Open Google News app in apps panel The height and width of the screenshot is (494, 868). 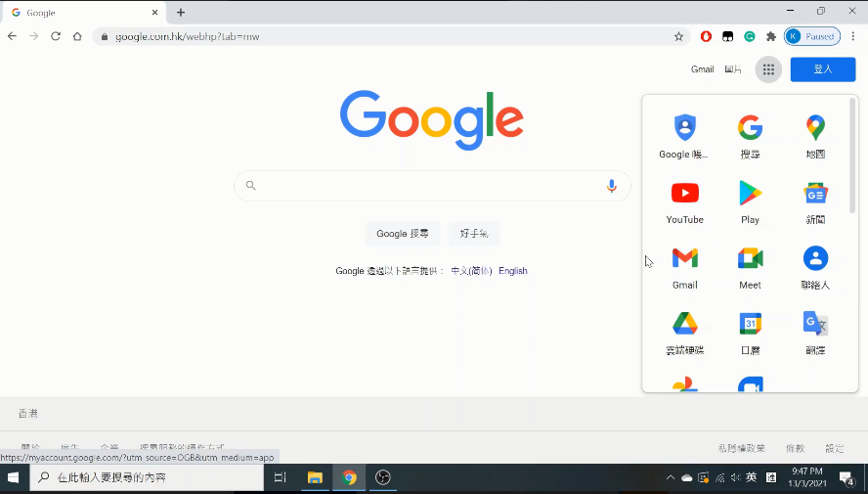pos(815,202)
